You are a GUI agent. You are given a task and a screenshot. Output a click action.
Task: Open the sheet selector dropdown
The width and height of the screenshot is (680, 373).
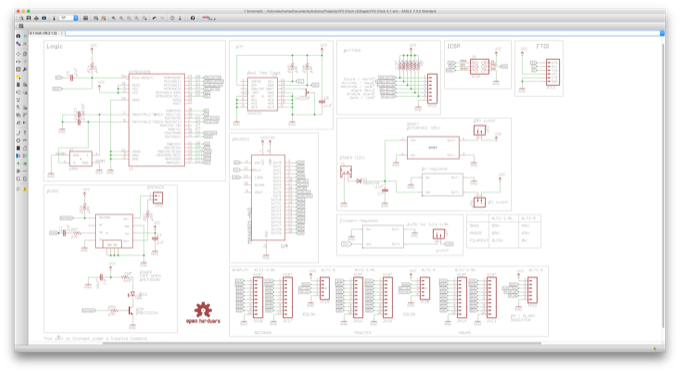coord(69,18)
